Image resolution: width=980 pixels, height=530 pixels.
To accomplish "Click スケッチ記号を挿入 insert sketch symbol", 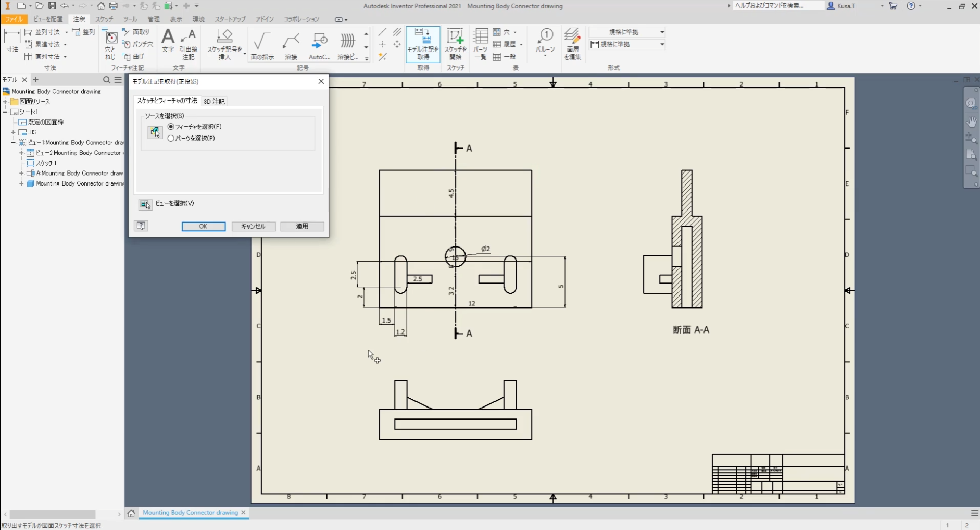I will [224, 44].
